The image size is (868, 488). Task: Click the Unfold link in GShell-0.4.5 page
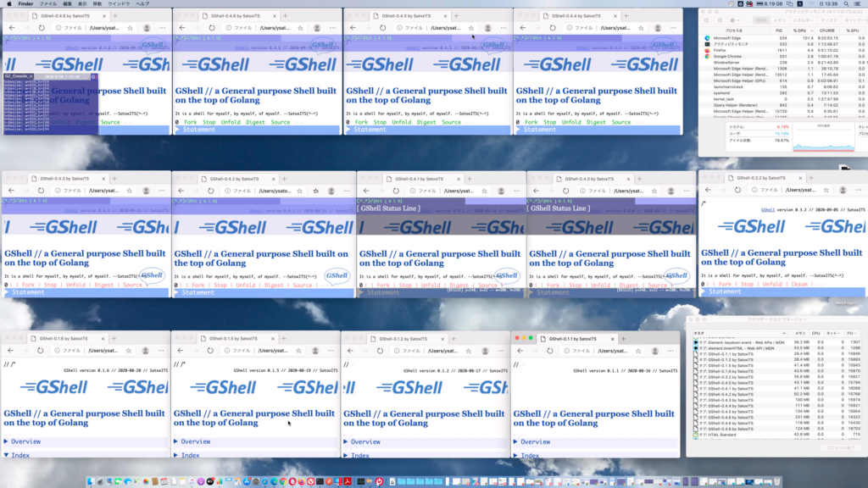pyautogui.click(x=401, y=122)
